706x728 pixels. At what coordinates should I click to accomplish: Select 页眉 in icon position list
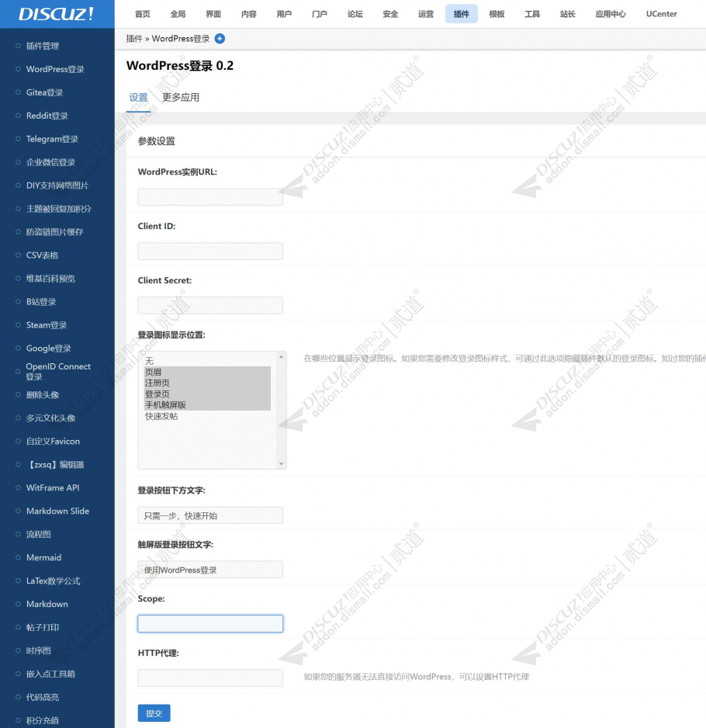coord(207,372)
